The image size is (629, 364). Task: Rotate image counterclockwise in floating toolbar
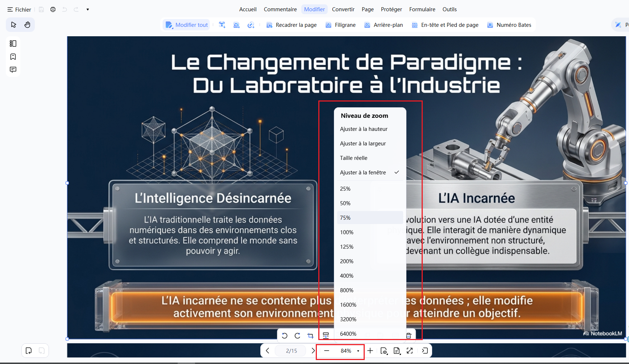[x=285, y=336]
